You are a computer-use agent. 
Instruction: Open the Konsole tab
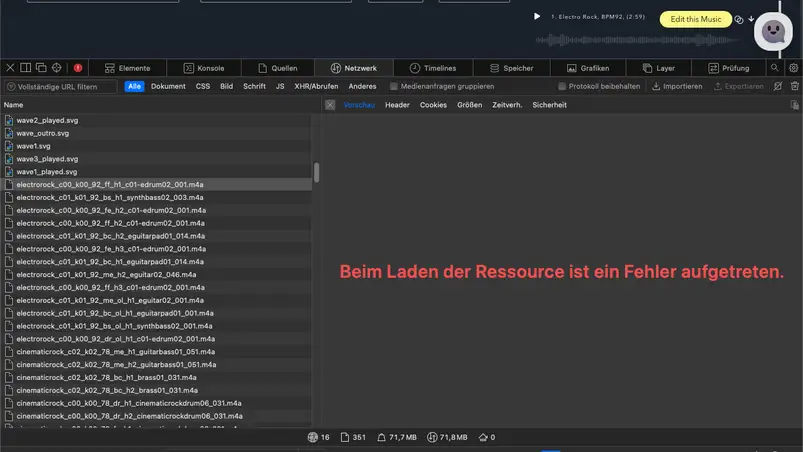204,68
